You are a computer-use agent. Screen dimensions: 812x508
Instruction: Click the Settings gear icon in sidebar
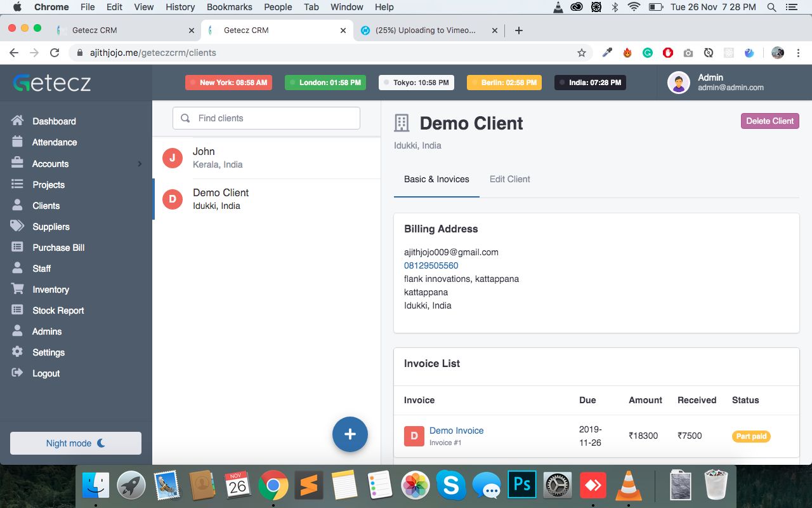[x=18, y=352]
